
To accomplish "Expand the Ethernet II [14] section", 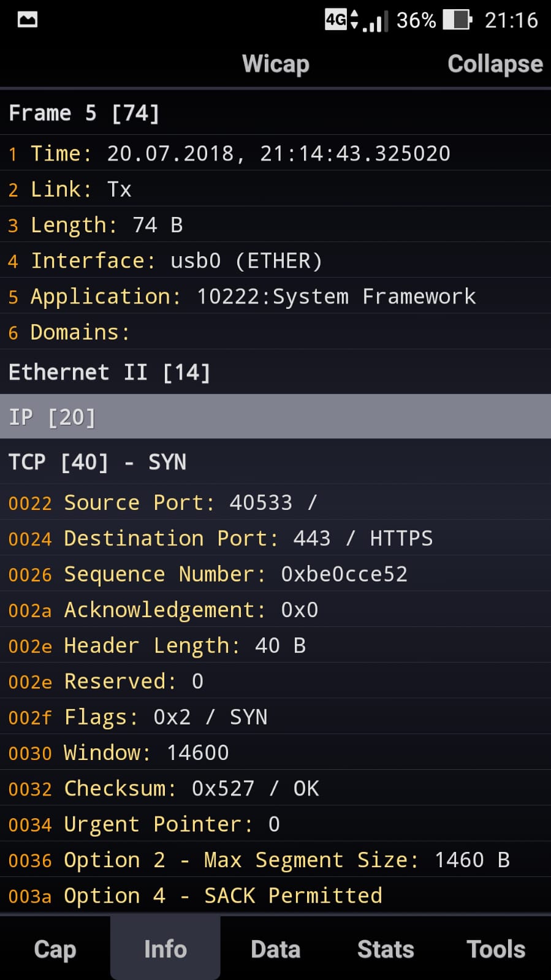I will point(276,372).
